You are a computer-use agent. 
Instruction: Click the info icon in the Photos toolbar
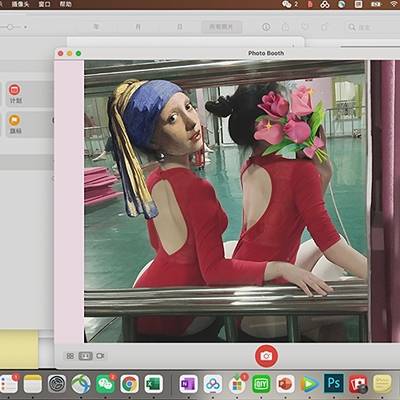(266, 27)
